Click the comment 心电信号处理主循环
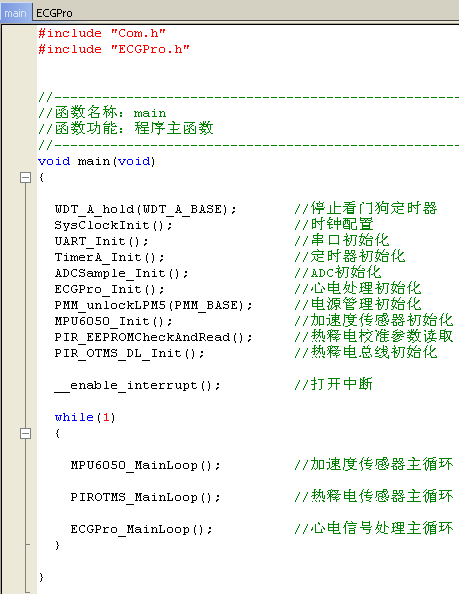459x594 pixels. tap(374, 528)
